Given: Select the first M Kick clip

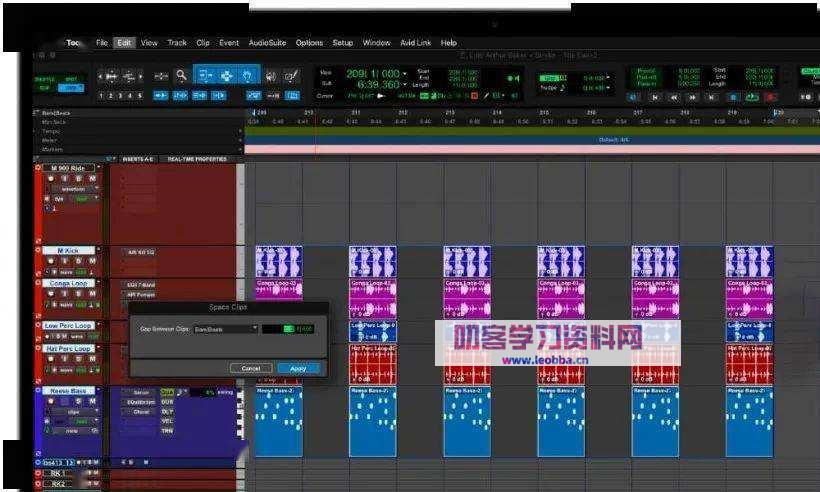Looking at the screenshot, I should point(279,261).
